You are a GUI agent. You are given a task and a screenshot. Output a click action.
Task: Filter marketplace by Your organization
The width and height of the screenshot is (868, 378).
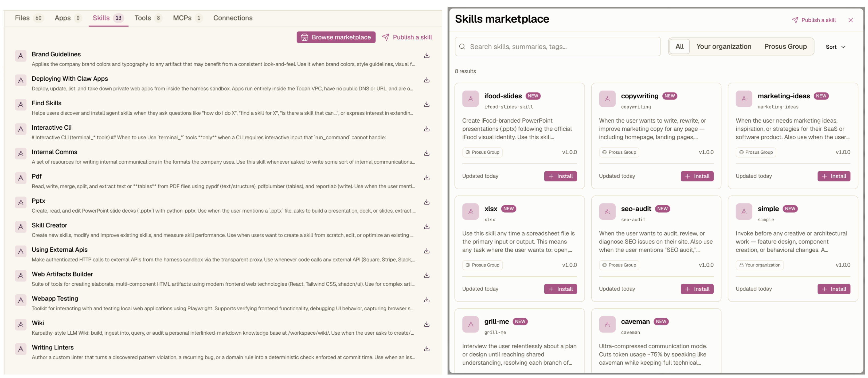click(x=724, y=47)
